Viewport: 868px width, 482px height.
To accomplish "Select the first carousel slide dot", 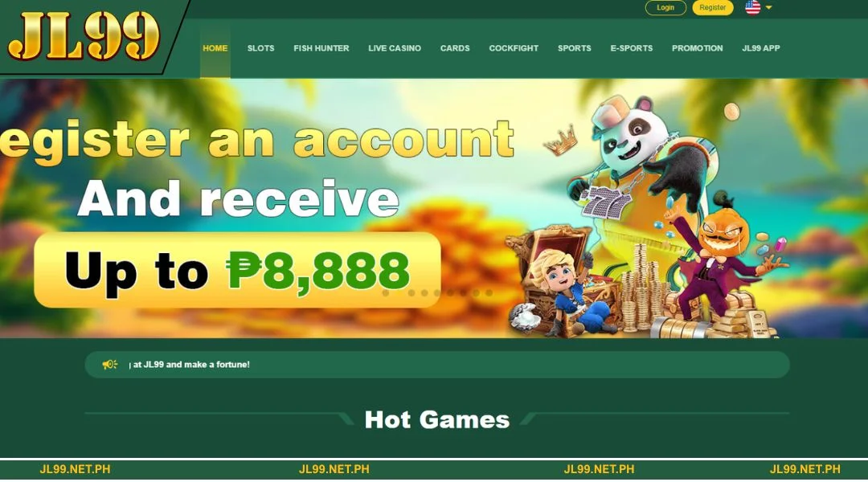I will pyautogui.click(x=386, y=292).
